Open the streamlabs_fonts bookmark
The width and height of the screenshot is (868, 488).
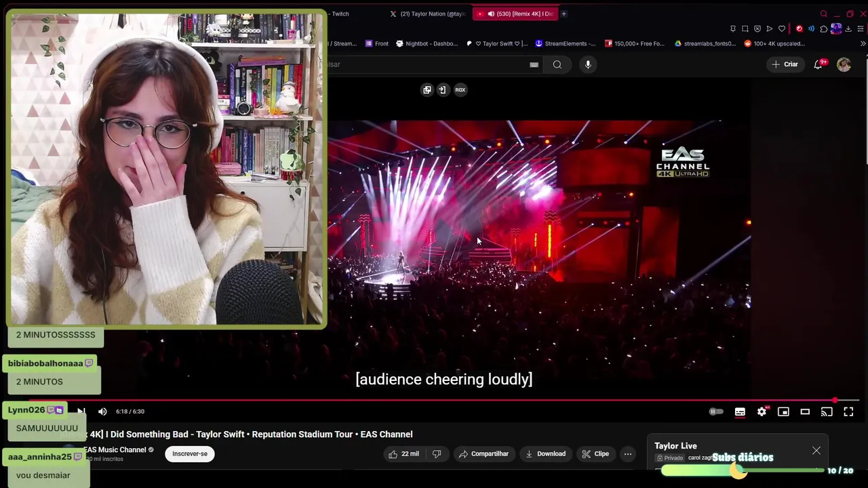pyautogui.click(x=705, y=43)
